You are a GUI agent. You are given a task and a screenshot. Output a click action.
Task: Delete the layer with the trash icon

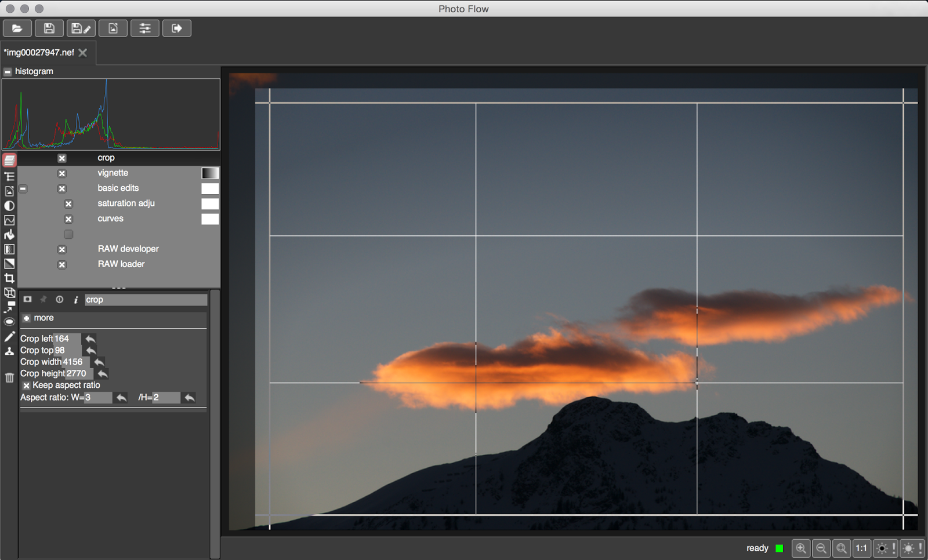9,378
